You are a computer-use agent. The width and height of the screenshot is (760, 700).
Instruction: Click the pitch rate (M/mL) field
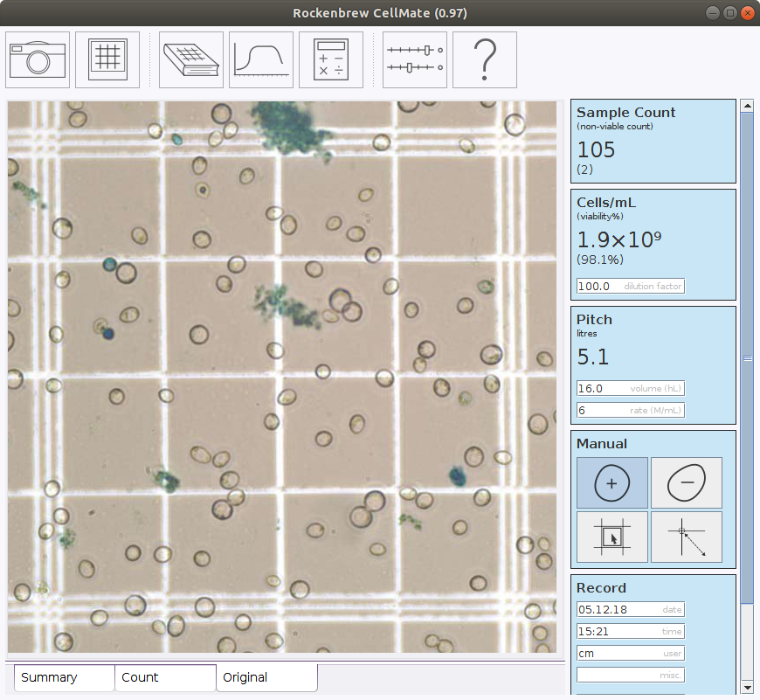point(630,411)
